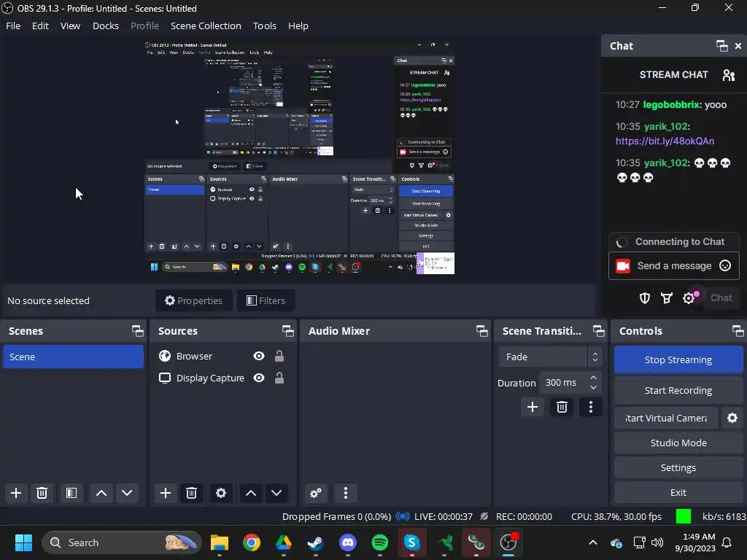747x560 pixels.
Task: Close the Chat dock
Action: click(x=738, y=46)
